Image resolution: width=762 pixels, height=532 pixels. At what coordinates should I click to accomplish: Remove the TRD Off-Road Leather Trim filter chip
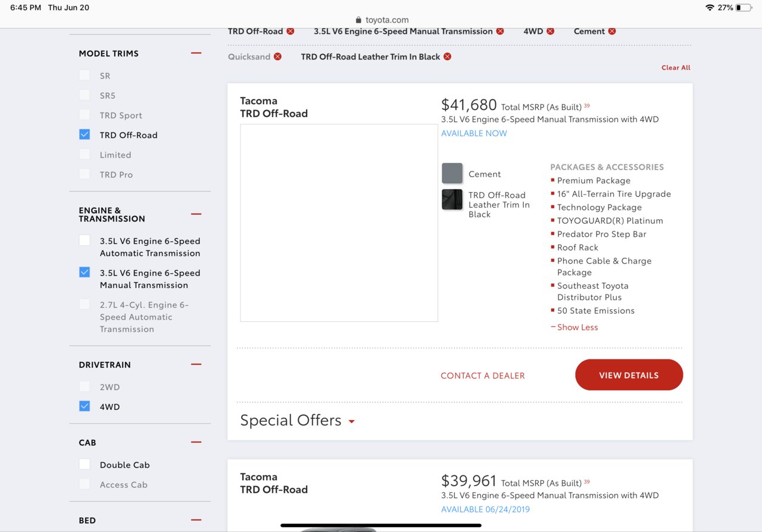click(x=448, y=57)
